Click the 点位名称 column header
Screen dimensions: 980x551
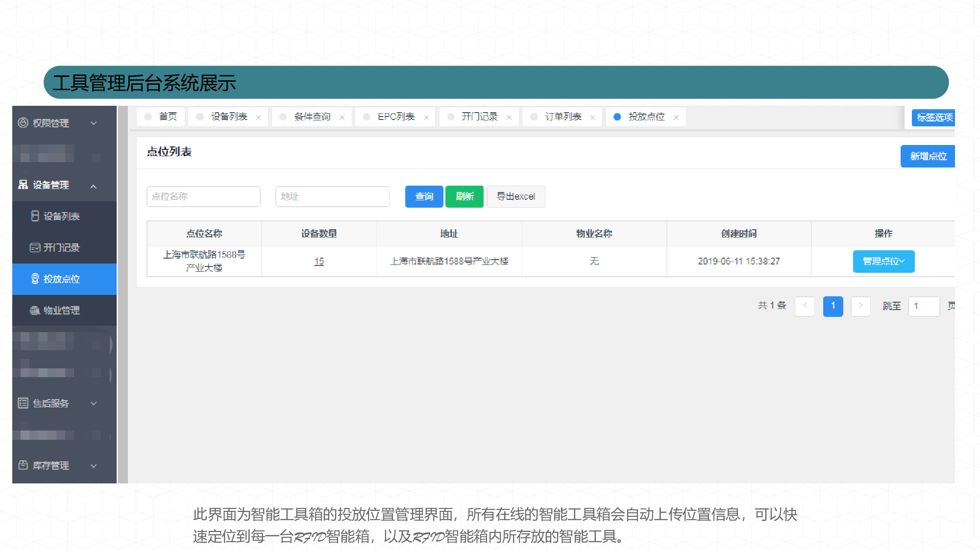tap(204, 234)
